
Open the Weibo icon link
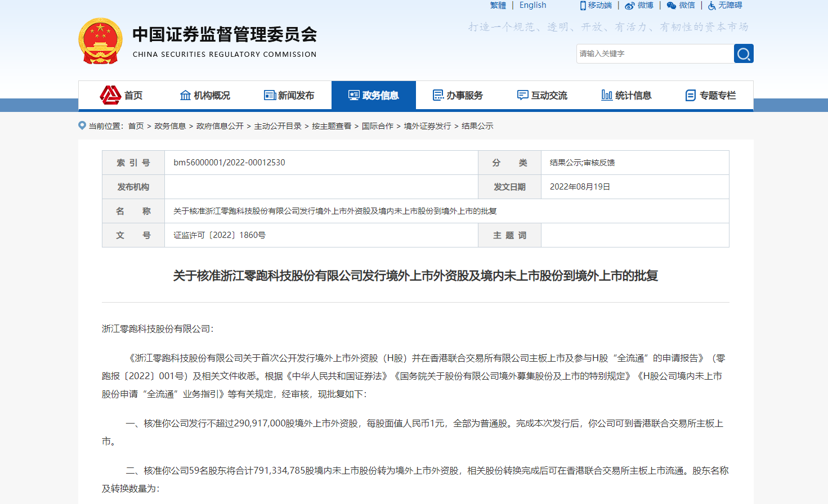[630, 6]
